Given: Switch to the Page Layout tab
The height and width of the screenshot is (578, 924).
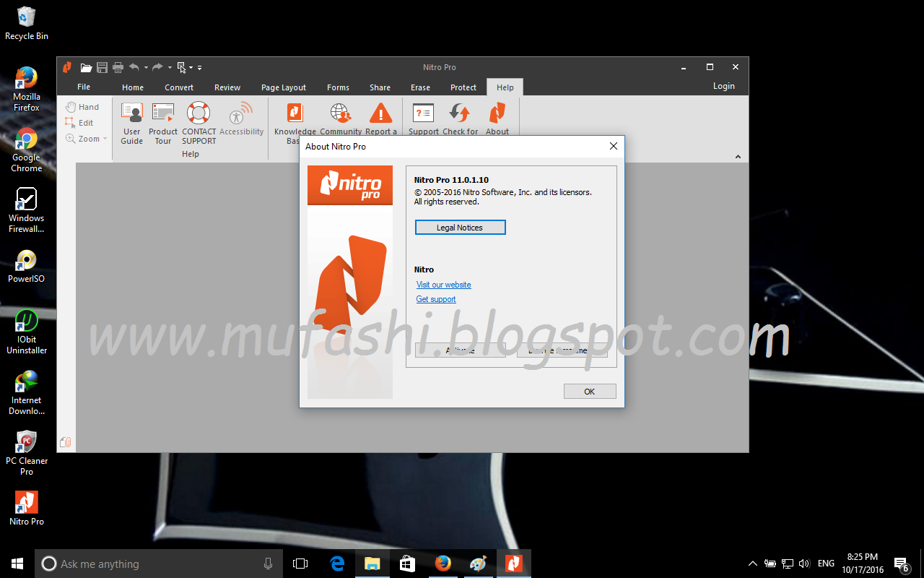Looking at the screenshot, I should coord(284,87).
